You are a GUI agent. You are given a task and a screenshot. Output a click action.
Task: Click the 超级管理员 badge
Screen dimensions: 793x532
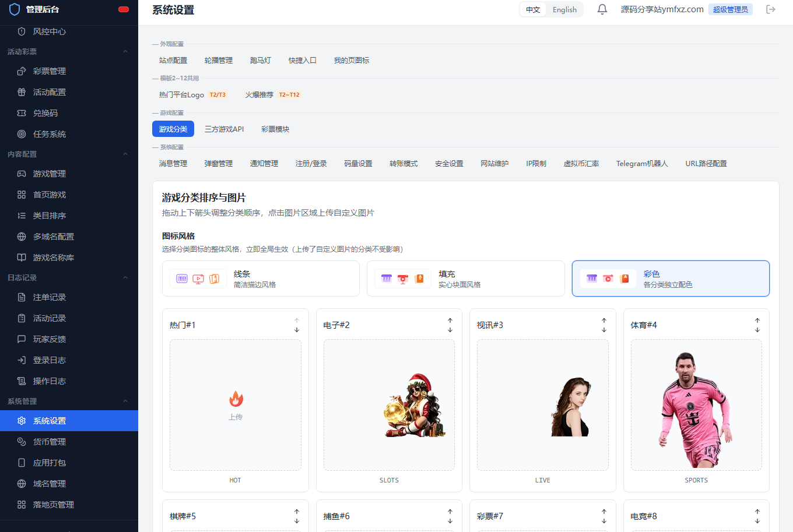tap(731, 9)
